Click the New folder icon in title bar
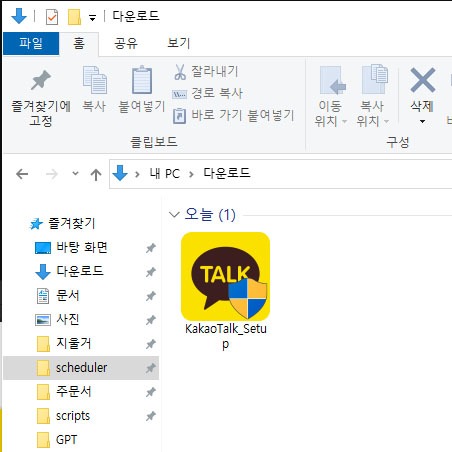The image size is (452, 452). coord(75,17)
